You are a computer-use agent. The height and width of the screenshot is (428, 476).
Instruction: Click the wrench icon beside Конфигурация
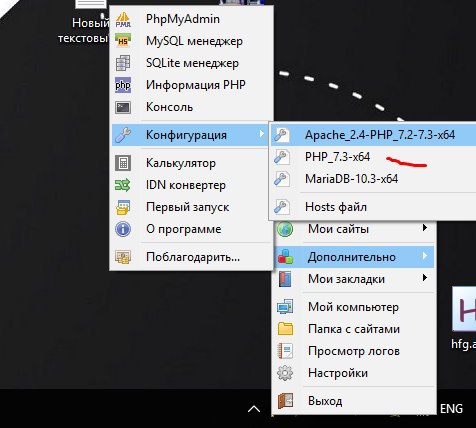123,135
